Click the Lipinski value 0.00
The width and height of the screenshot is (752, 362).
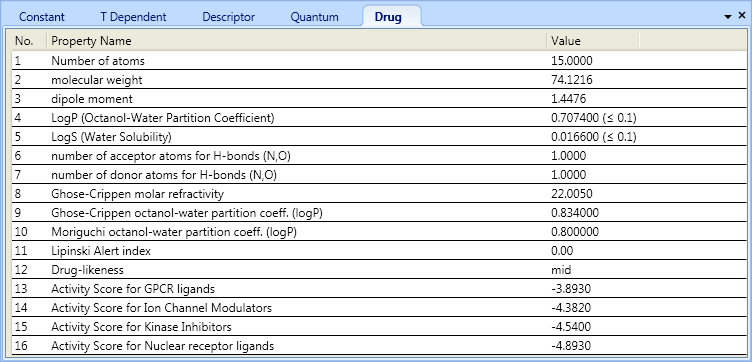tap(562, 251)
